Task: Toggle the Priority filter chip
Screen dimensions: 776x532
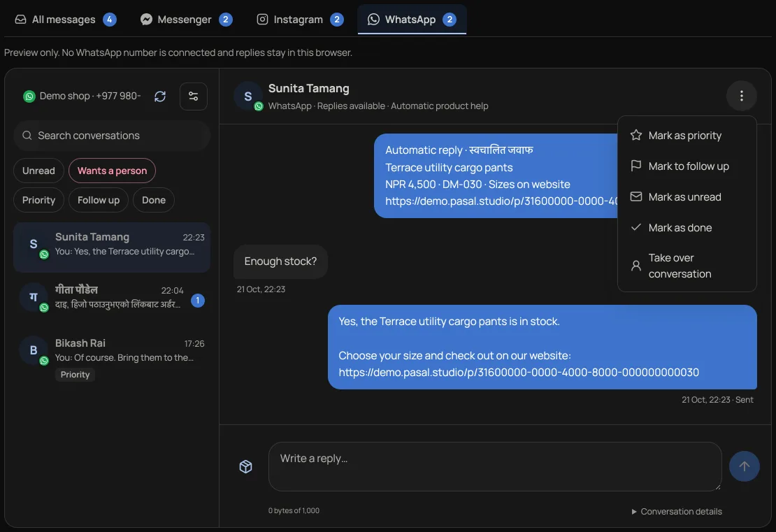Action: pos(38,200)
